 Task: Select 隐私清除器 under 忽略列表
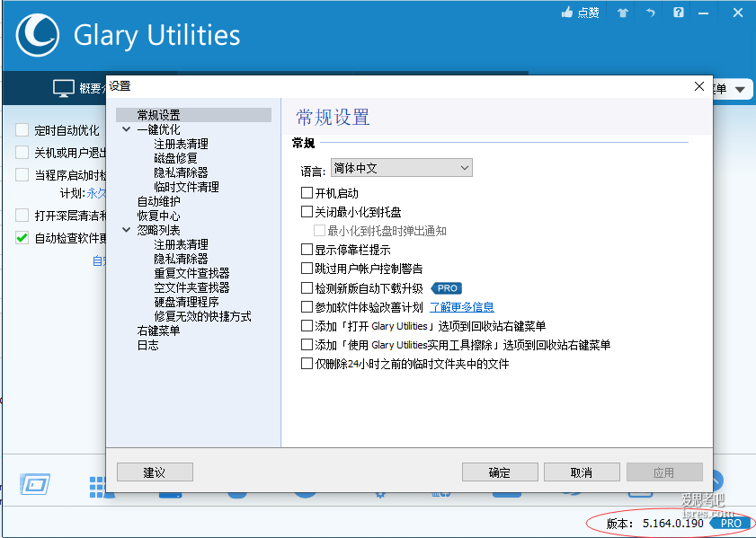[x=181, y=259]
